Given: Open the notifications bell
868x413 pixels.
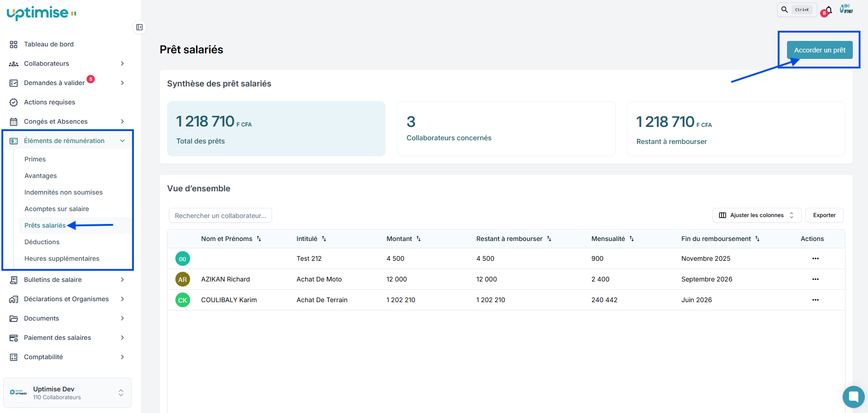Looking at the screenshot, I should pos(828,10).
